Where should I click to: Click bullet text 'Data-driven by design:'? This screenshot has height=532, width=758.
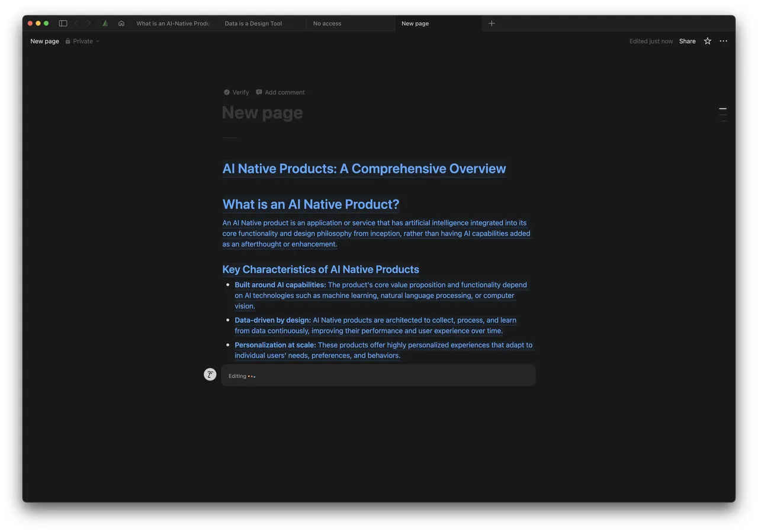click(x=272, y=320)
